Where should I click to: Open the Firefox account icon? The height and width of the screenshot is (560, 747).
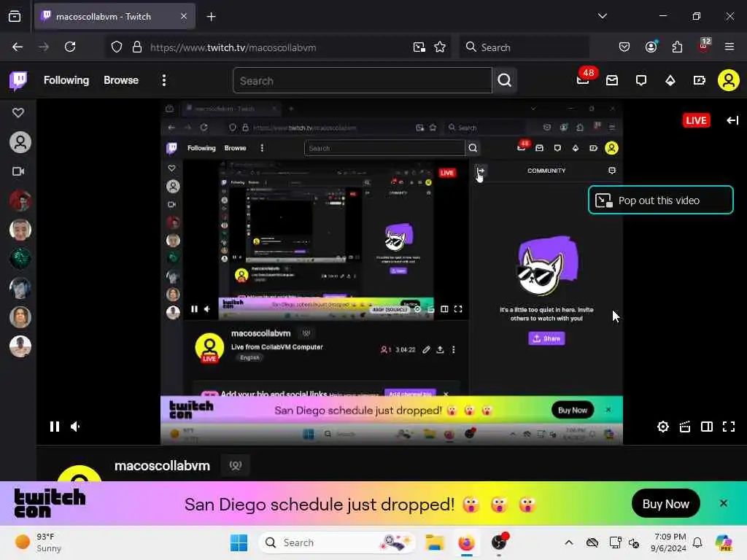click(651, 47)
